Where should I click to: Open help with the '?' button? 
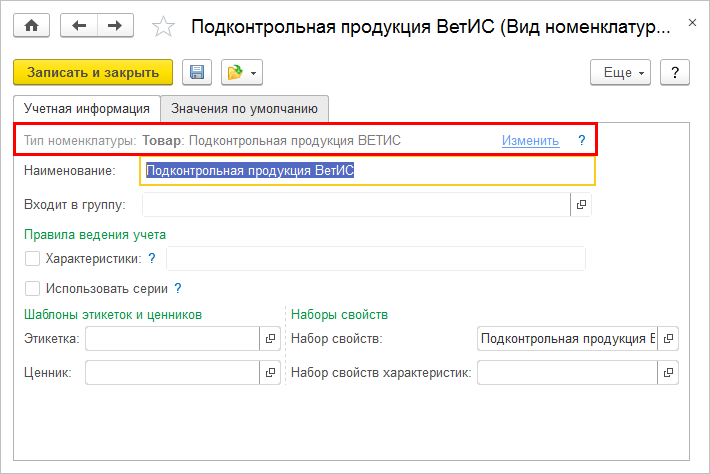pyautogui.click(x=675, y=72)
